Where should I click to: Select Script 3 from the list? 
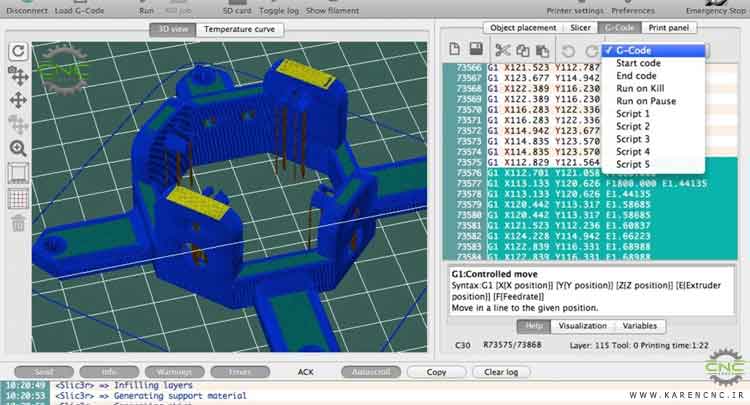point(653,139)
